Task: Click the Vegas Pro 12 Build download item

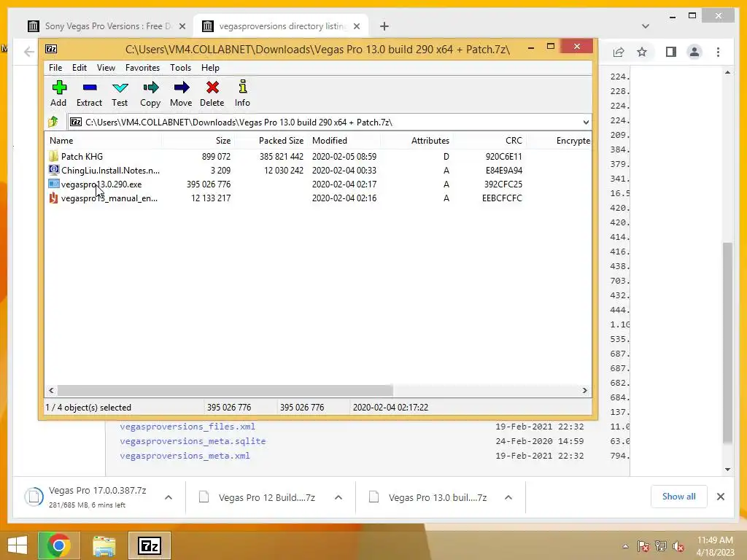Action: [x=267, y=497]
